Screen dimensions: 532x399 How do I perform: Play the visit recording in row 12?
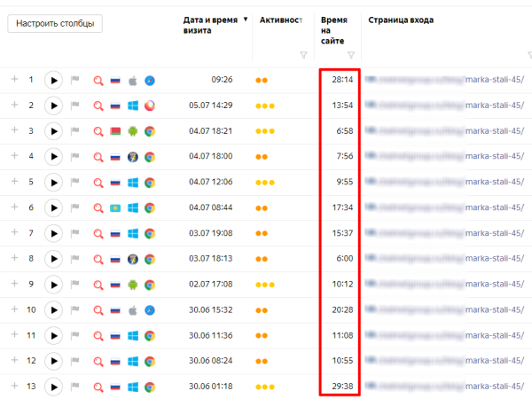53,361
